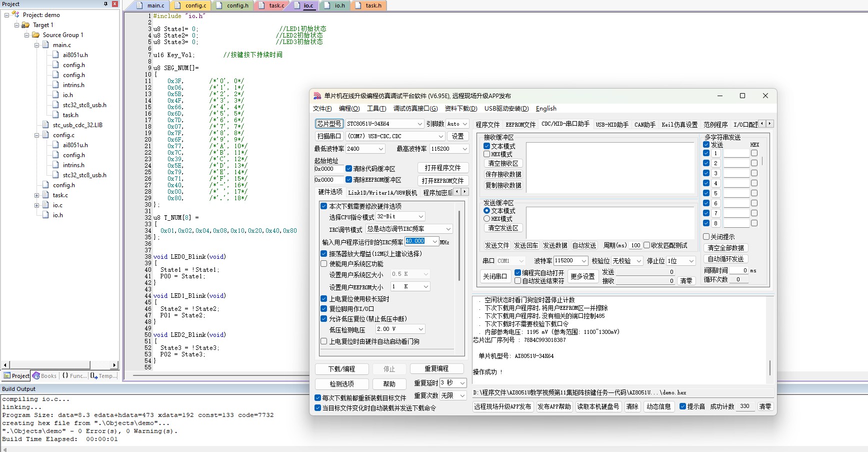This screenshot has width=868, height=452.
Task: Click right arrow of hardware options tabs
Action: pyautogui.click(x=465, y=192)
